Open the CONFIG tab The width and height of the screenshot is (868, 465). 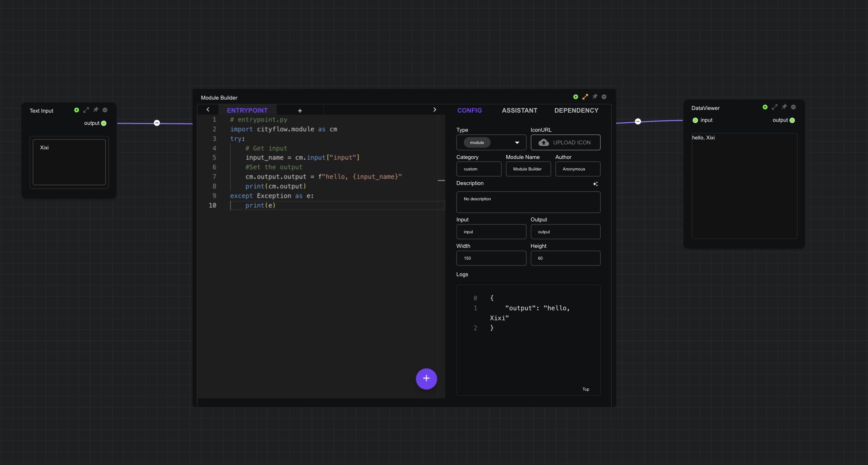pyautogui.click(x=470, y=110)
